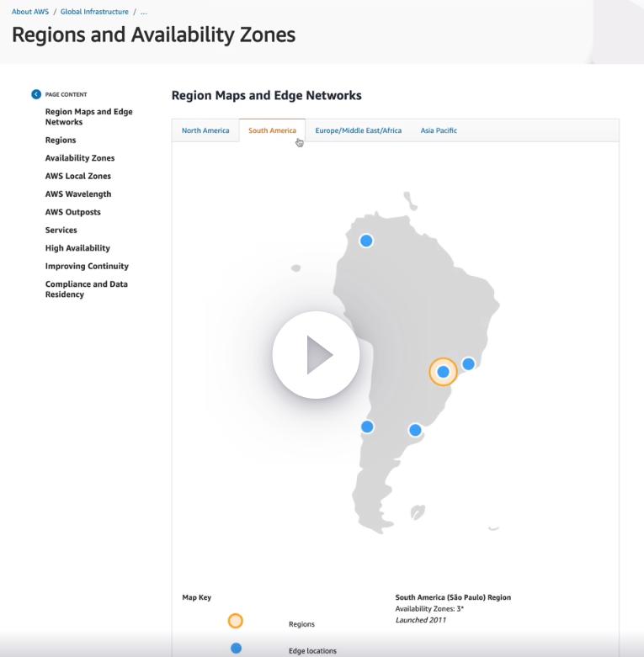644x657 pixels.
Task: Go to High Availability section
Action: point(77,248)
